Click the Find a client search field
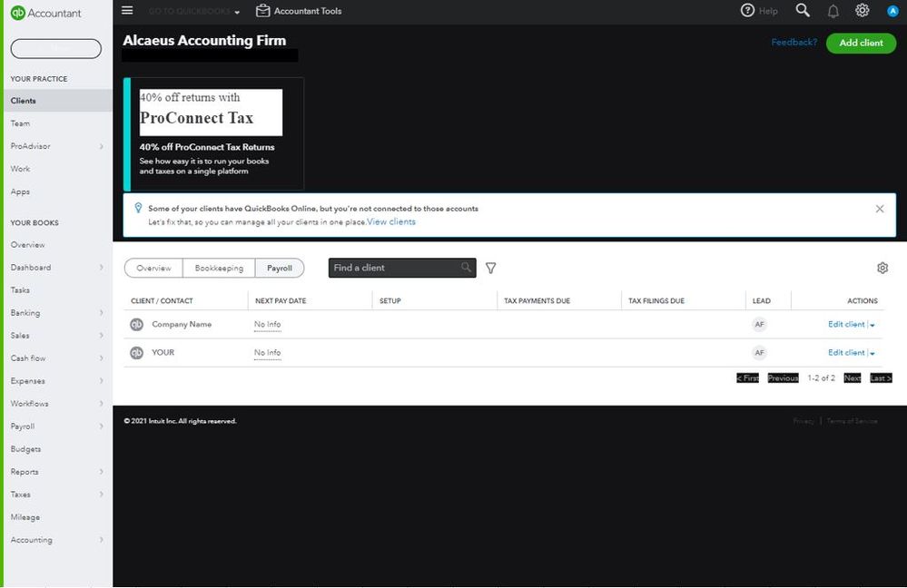This screenshot has width=907, height=588. tap(402, 268)
